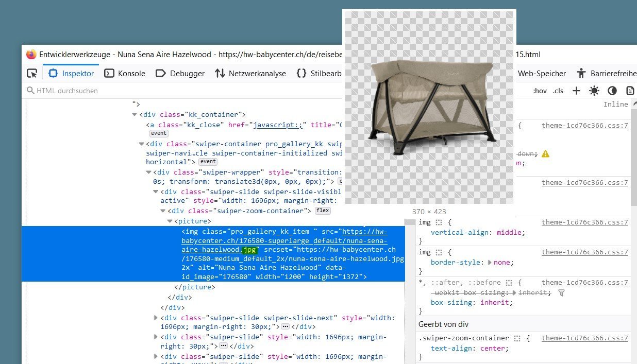This screenshot has height=364, width=637.
Task: Toggle :hov pseudo-class panel
Action: click(540, 91)
